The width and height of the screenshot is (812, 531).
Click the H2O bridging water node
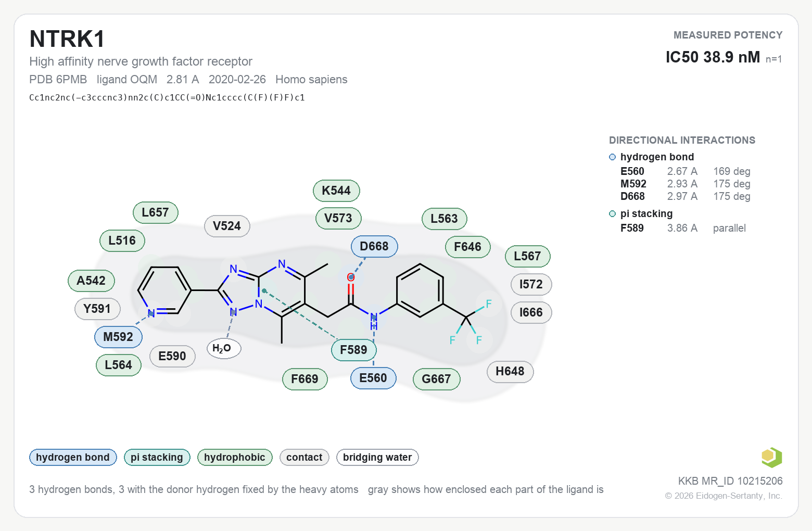click(x=224, y=348)
